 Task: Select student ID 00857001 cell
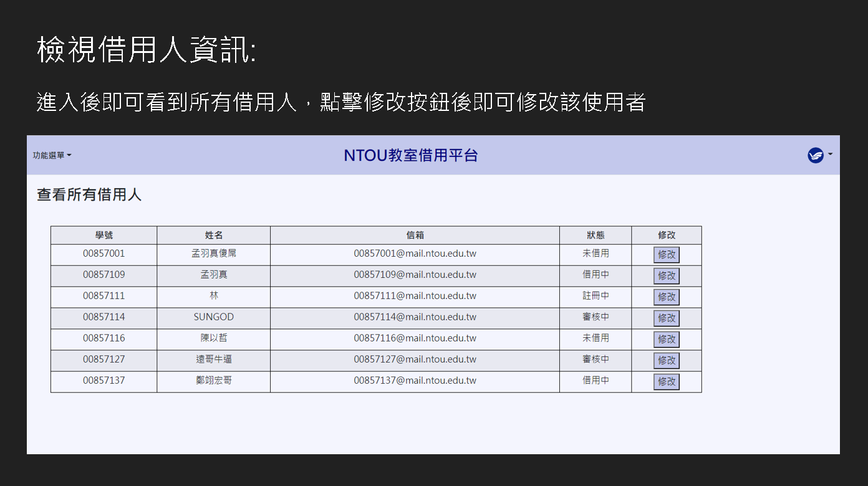[104, 254]
